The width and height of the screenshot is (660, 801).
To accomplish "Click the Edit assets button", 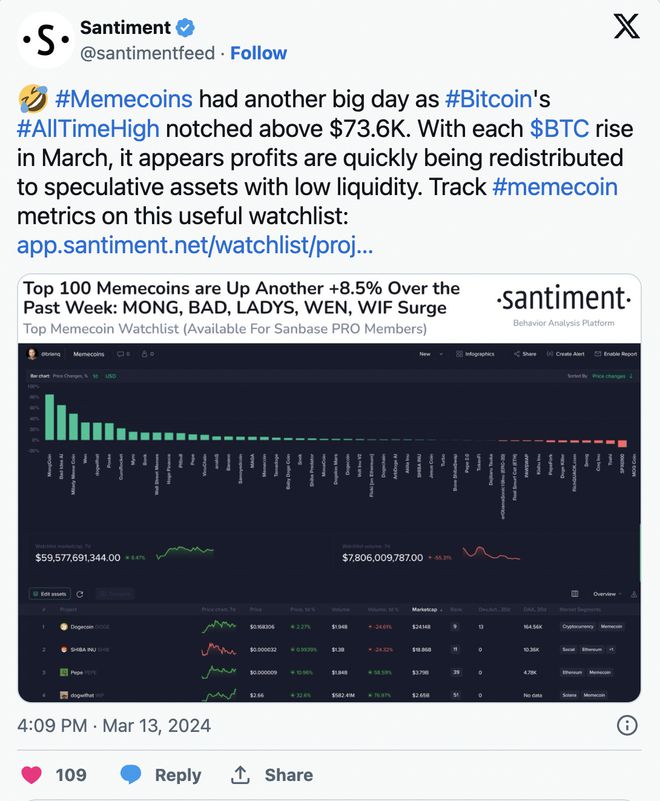I will [46, 593].
